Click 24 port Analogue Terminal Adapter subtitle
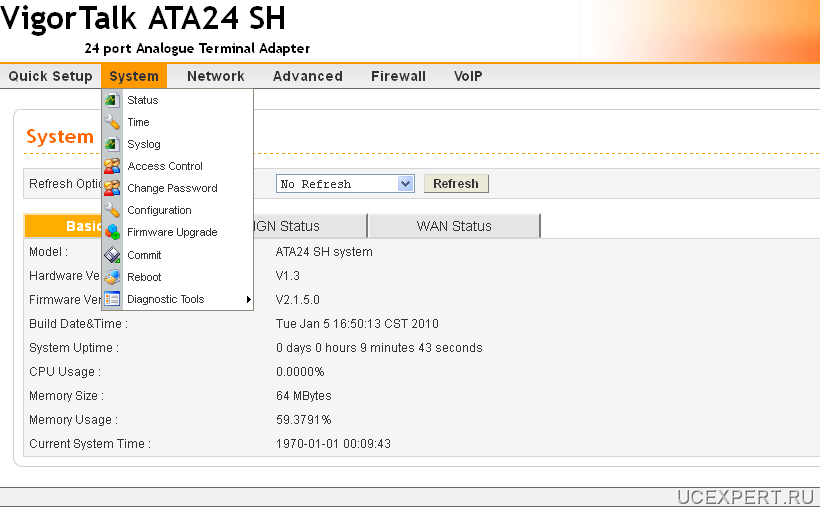Image resolution: width=820 pixels, height=509 pixels. [197, 49]
